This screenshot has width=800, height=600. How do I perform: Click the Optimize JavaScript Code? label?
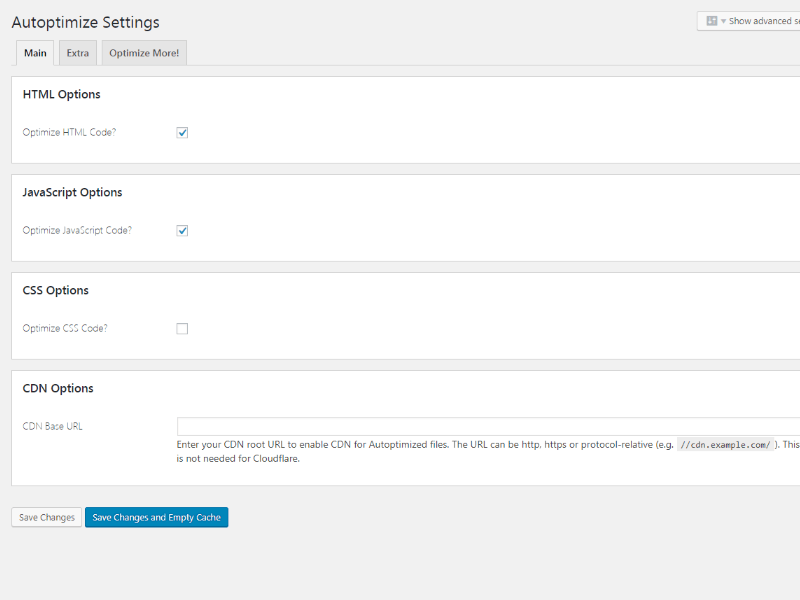pyautogui.click(x=77, y=230)
